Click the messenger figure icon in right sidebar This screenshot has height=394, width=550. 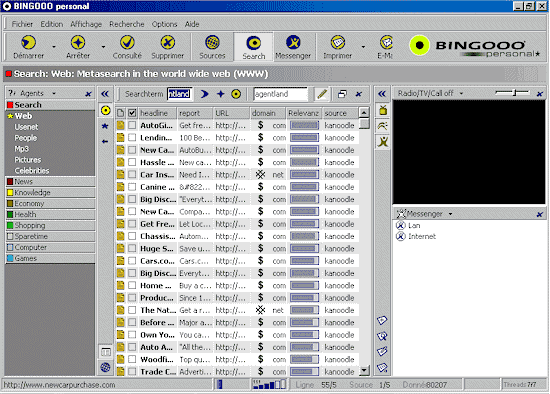pos(383,142)
